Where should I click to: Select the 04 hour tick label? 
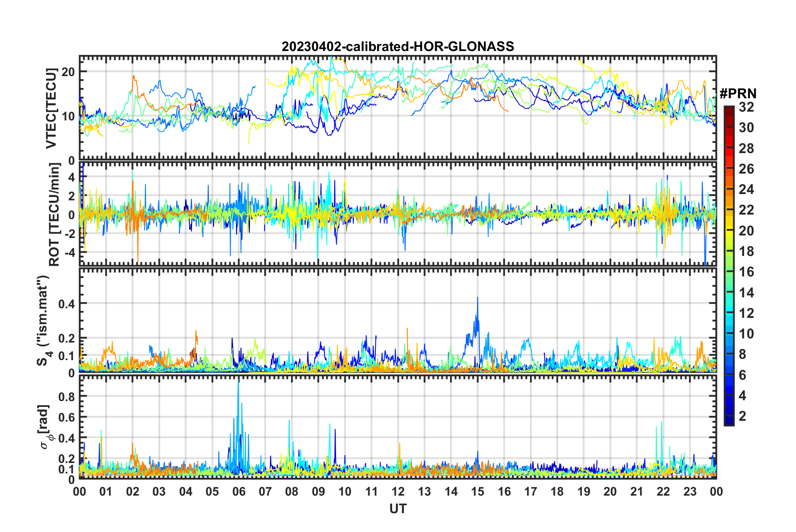[x=186, y=491]
